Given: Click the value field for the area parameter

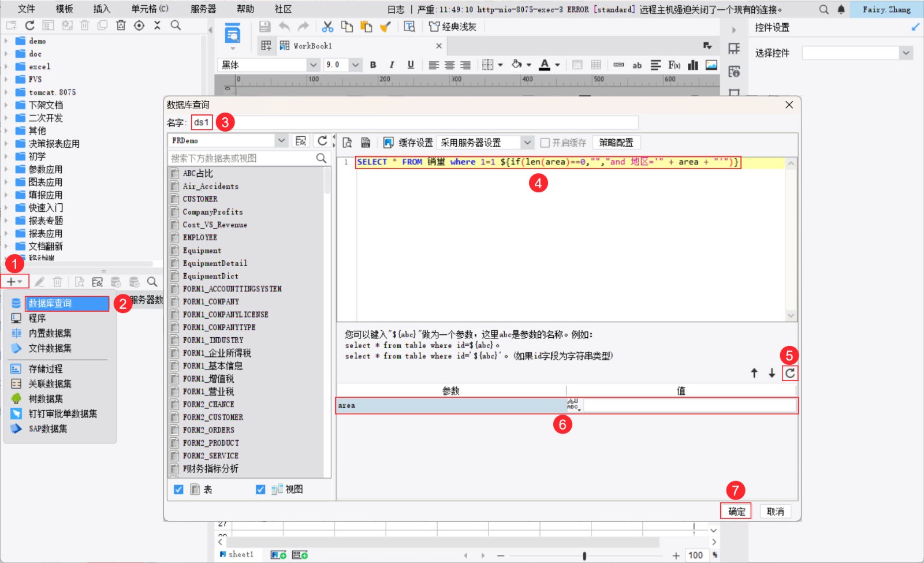Looking at the screenshot, I should point(690,405).
